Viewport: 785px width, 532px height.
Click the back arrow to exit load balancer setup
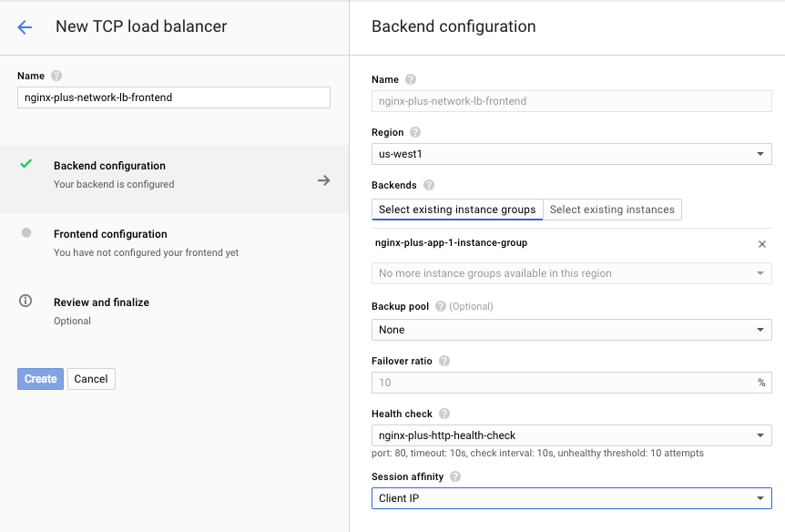coord(25,27)
